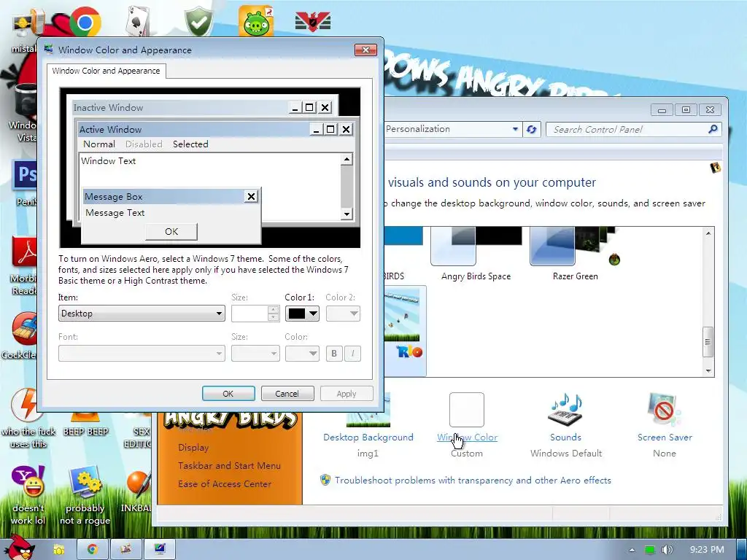The image size is (747, 560).
Task: Show hidden tray icons arrow
Action: click(632, 550)
